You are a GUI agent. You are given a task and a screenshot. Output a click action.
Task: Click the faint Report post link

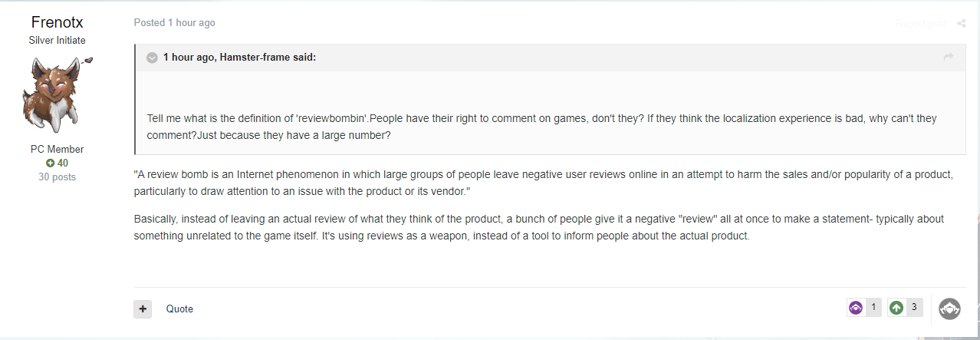click(921, 24)
